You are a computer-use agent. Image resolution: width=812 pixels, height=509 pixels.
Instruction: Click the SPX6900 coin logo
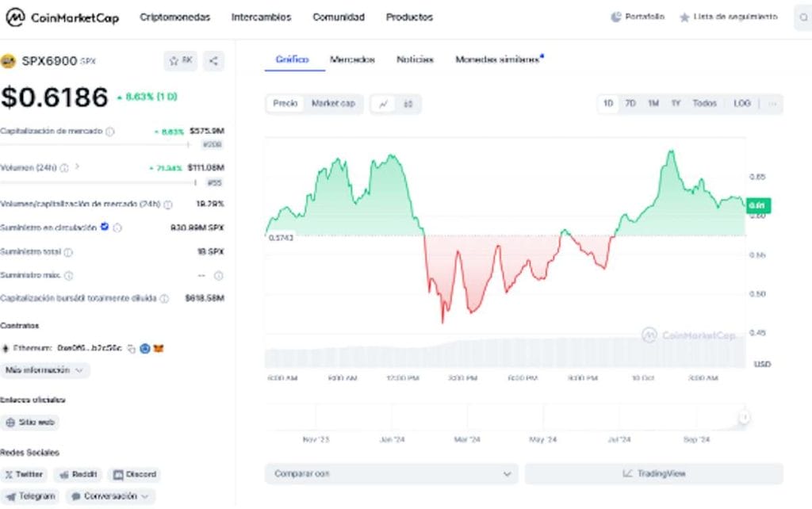8,61
